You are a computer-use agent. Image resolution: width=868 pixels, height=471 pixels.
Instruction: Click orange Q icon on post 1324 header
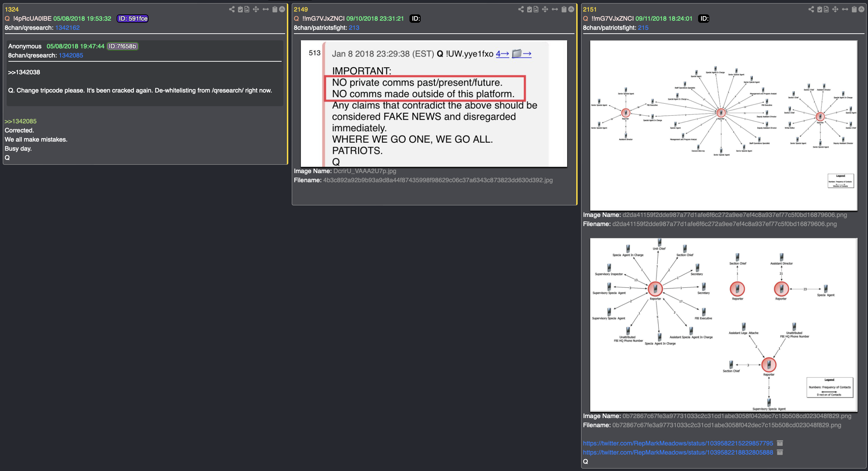coord(7,19)
